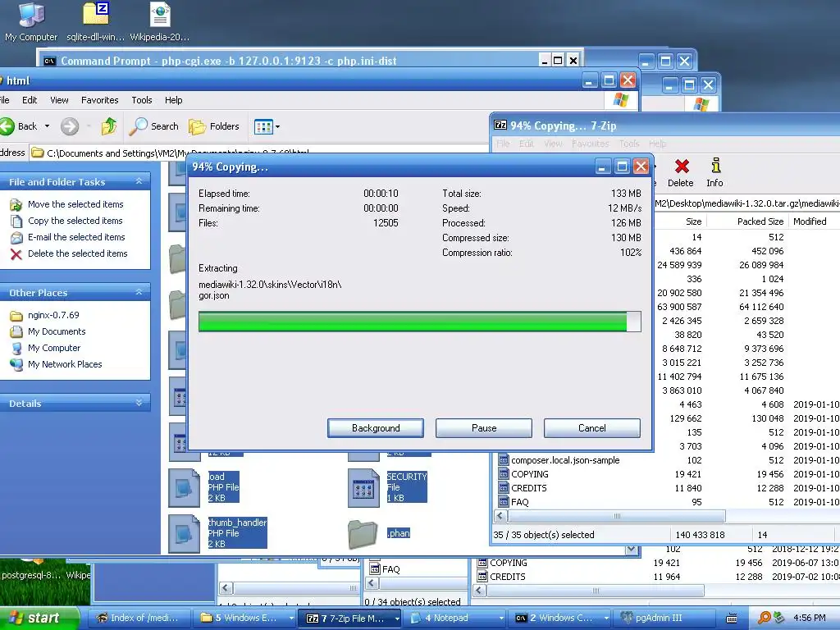Select the COPYING file in 7-Zip
Screen dimensions: 840x630
point(529,474)
